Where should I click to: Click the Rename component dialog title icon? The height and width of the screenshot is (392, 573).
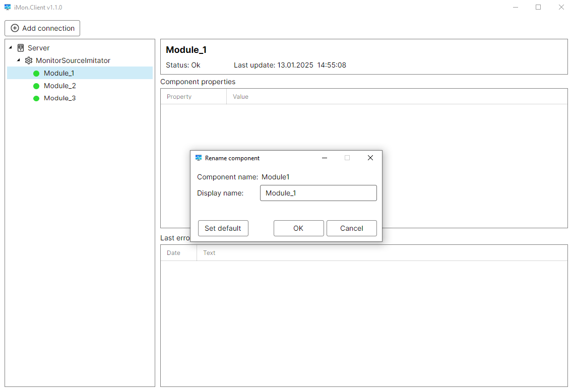click(x=199, y=158)
